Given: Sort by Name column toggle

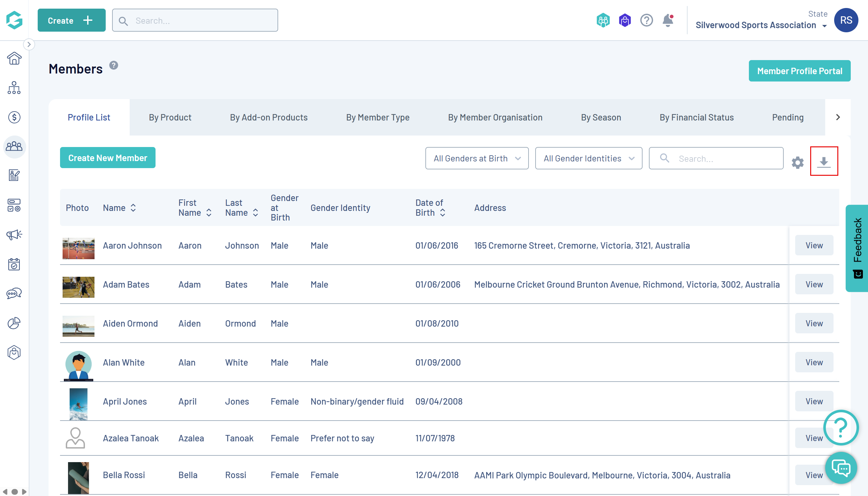Looking at the screenshot, I should [x=133, y=208].
